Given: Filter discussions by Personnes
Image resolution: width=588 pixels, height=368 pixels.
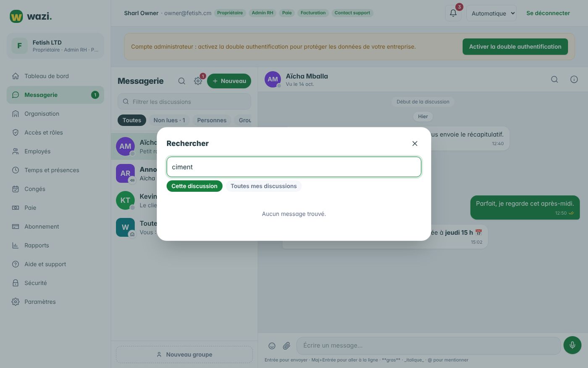Looking at the screenshot, I should [212, 120].
